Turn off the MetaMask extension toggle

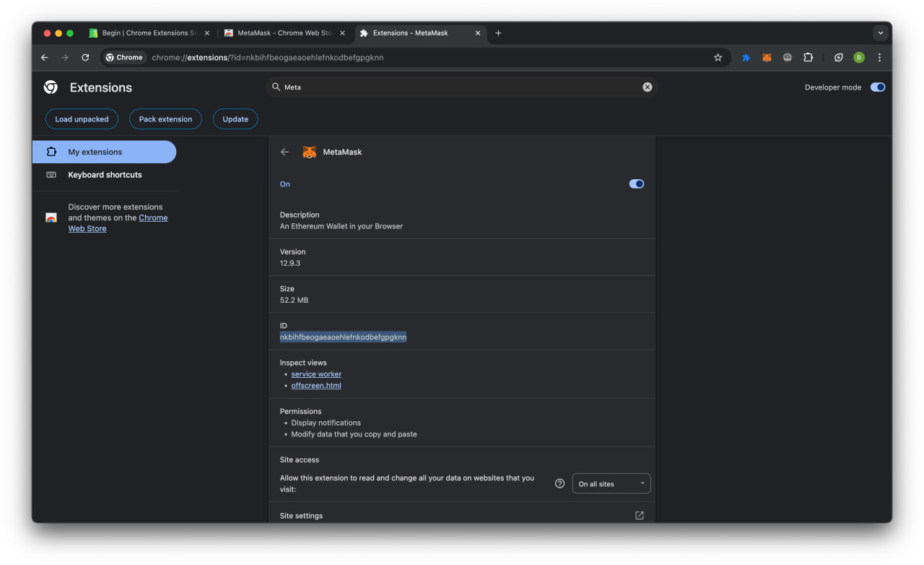coord(637,184)
